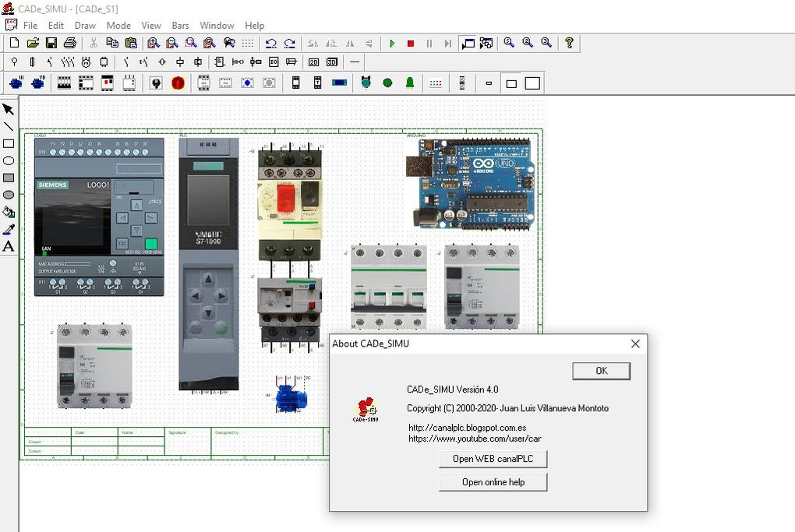Open the Window menu

[217, 26]
